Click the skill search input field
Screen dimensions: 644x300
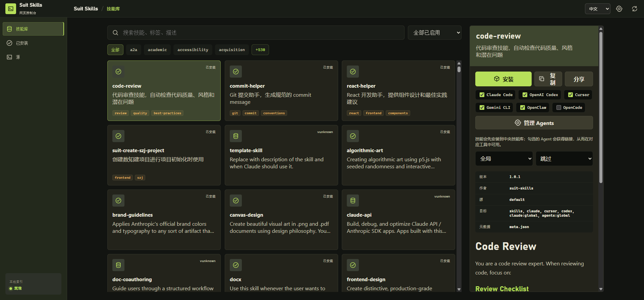(x=262, y=33)
